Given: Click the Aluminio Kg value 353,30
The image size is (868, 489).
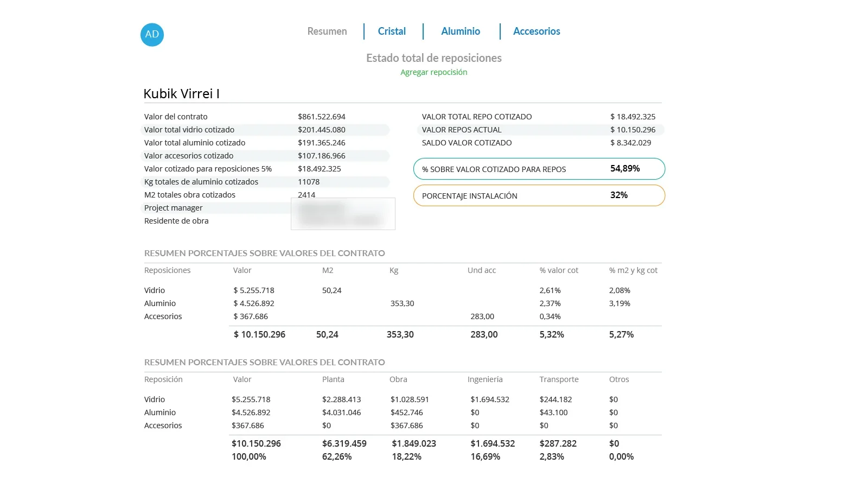Looking at the screenshot, I should click(402, 303).
